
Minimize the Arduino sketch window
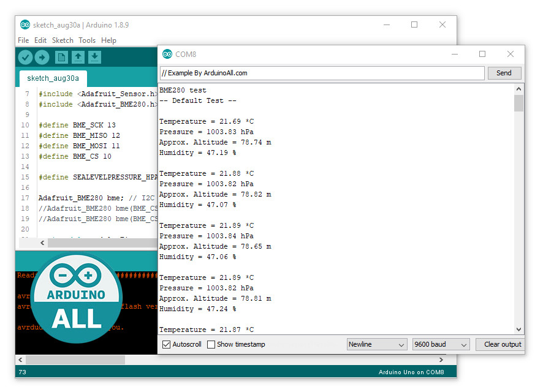387,24
